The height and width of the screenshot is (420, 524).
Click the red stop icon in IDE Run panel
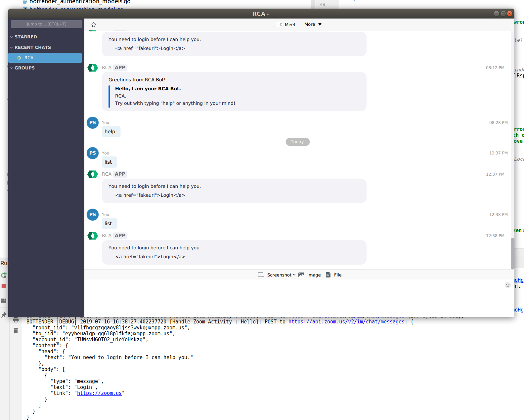pyautogui.click(x=4, y=286)
